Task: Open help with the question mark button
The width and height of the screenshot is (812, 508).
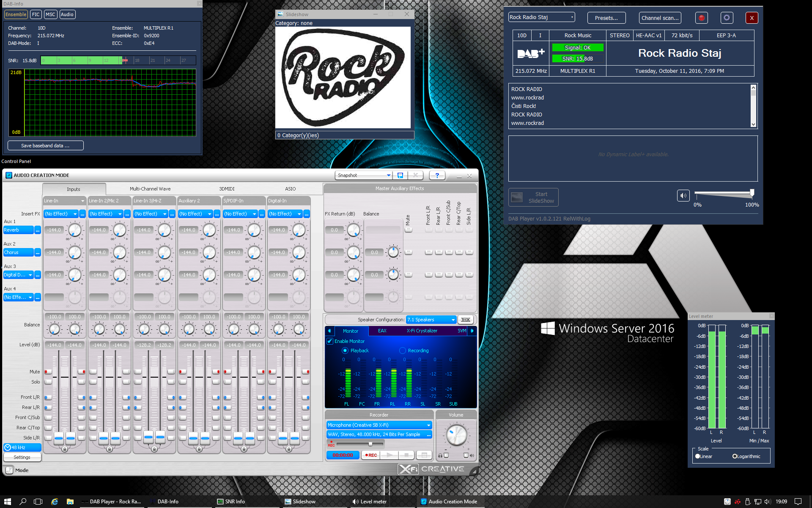Action: tap(437, 175)
